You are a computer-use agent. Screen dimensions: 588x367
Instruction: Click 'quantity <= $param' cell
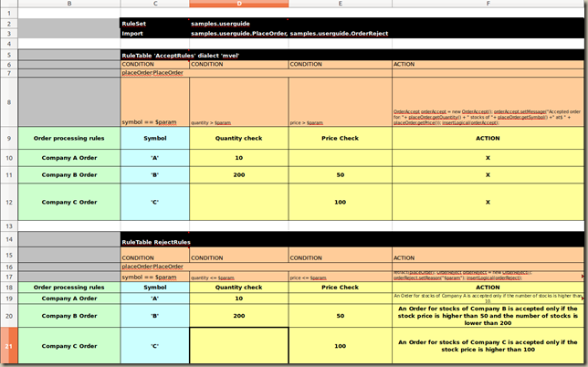(x=239, y=277)
